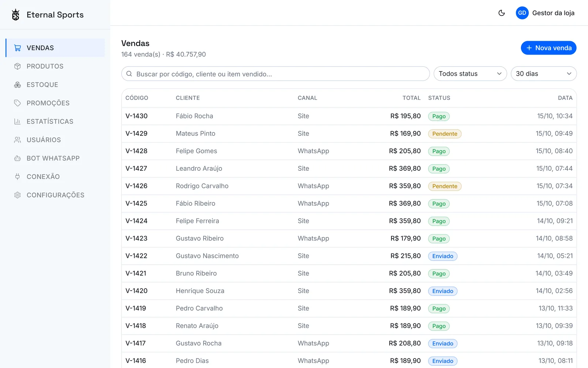Viewport: 588px width, 368px height.
Task: Click the Eternal Sports crest logo
Action: 15,15
